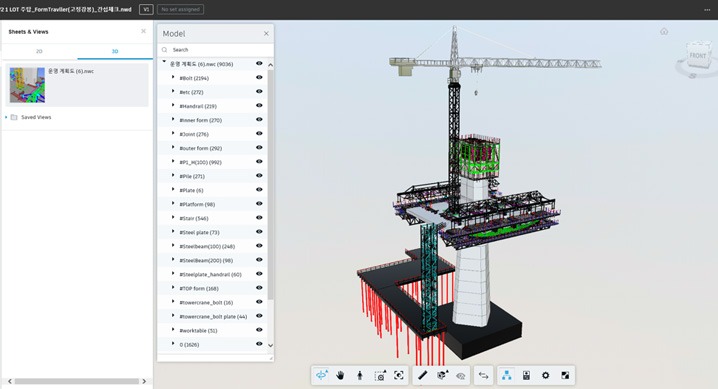Expand the Saved Views folder
This screenshot has width=718, height=389.
(x=6, y=117)
